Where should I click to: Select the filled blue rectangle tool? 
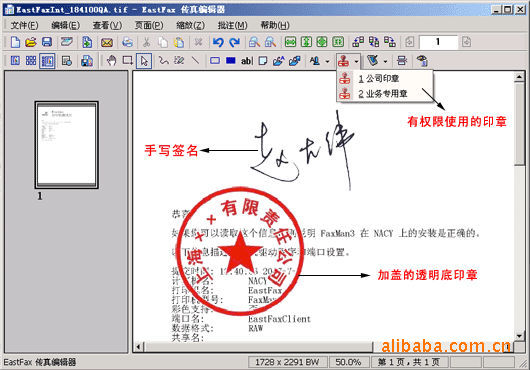[231, 61]
